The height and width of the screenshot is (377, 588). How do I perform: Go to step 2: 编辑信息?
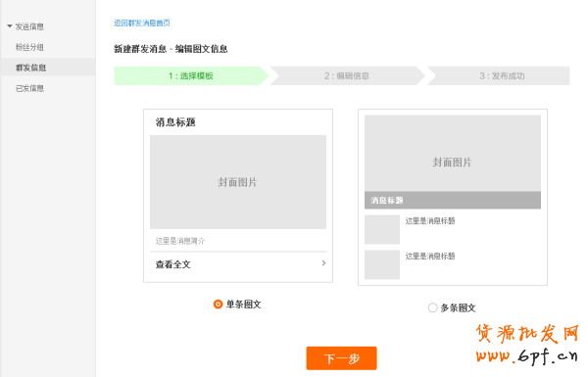point(347,75)
